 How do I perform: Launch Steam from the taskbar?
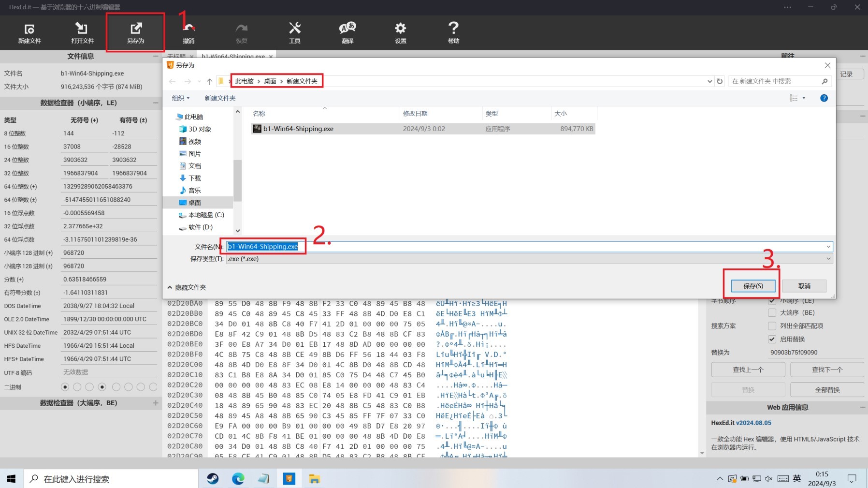coord(213,479)
